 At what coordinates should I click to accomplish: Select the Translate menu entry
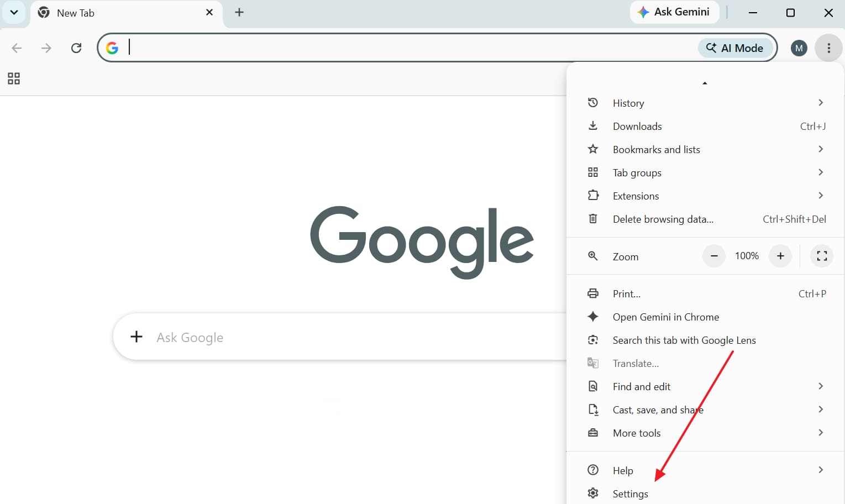(706, 363)
